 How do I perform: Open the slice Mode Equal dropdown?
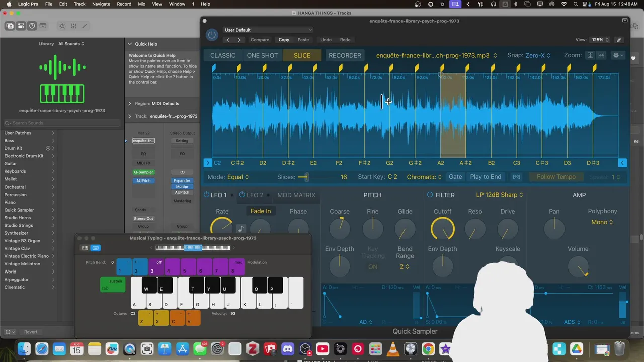(238, 177)
